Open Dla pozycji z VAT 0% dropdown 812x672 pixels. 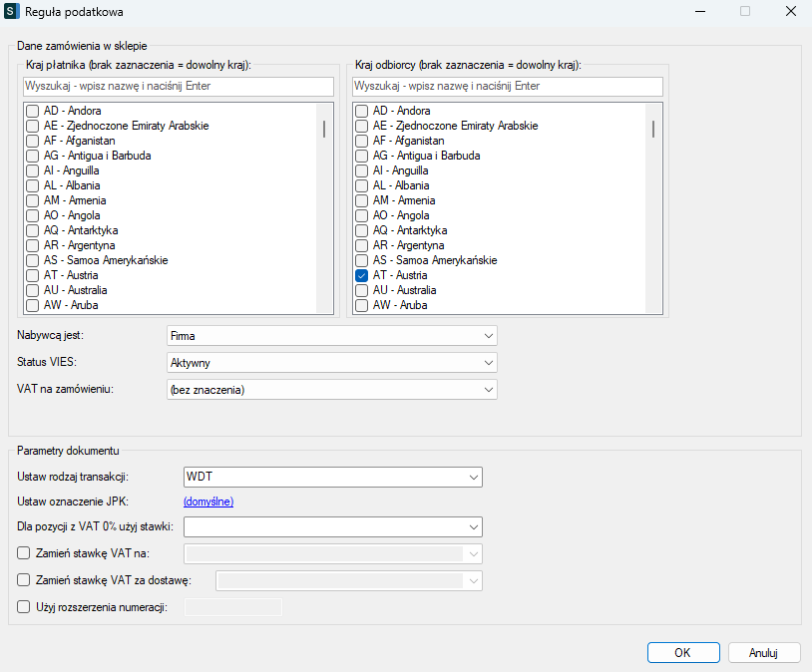pos(333,525)
